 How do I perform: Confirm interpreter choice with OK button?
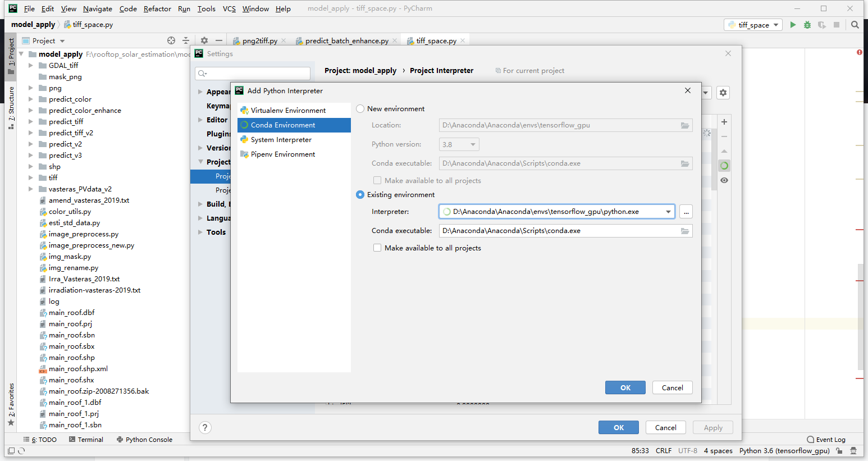625,387
